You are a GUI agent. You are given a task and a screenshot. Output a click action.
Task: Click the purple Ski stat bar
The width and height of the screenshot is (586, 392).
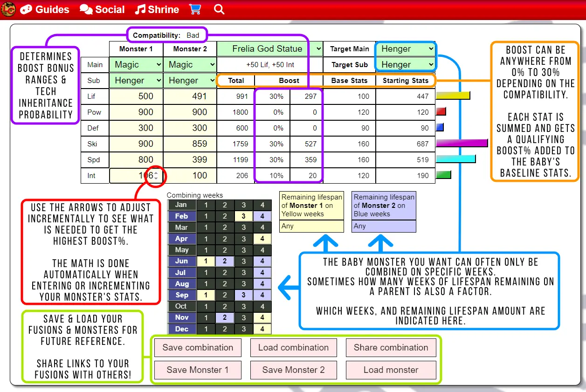click(462, 143)
